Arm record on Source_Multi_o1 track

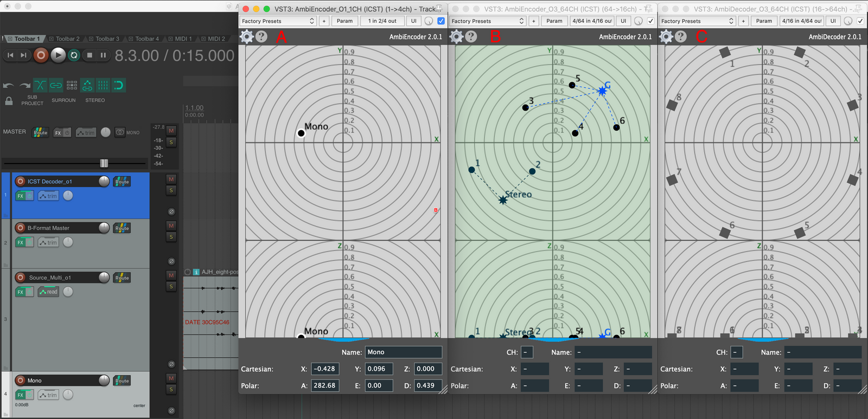tap(21, 277)
